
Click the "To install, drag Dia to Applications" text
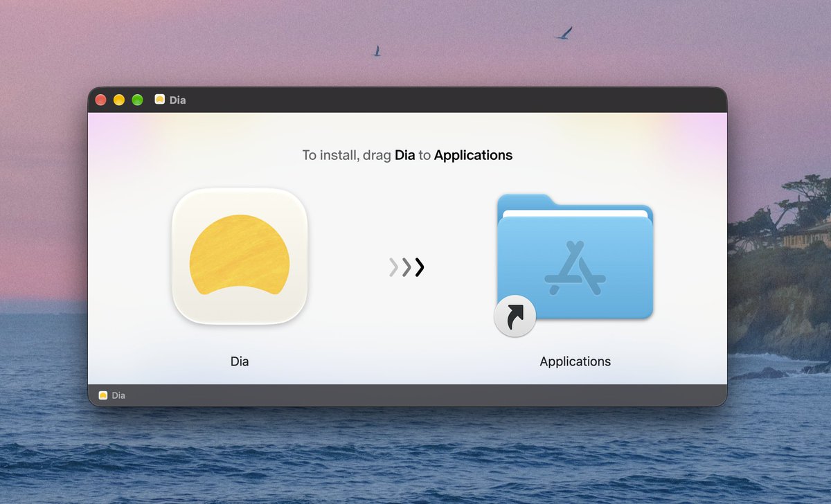click(x=407, y=155)
